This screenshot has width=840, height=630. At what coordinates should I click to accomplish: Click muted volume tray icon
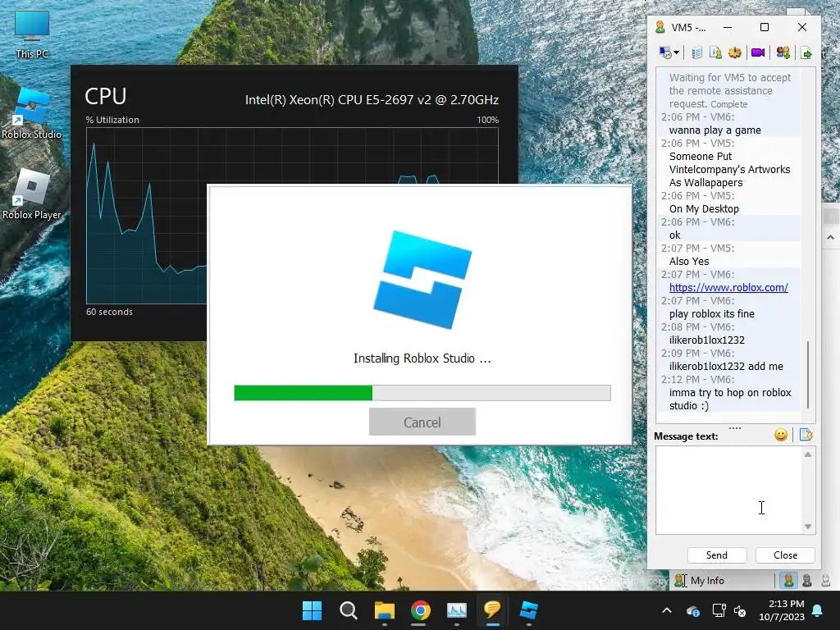coord(741,610)
